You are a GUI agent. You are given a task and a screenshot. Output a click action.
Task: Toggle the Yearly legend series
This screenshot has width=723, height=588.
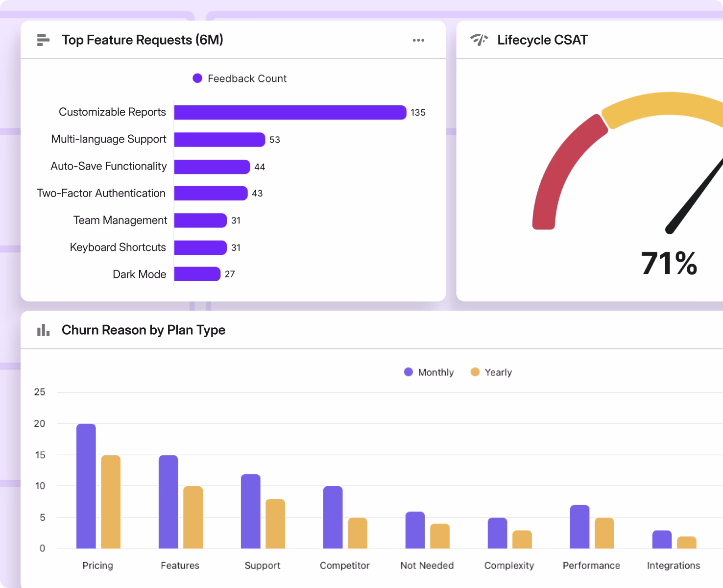(x=491, y=372)
